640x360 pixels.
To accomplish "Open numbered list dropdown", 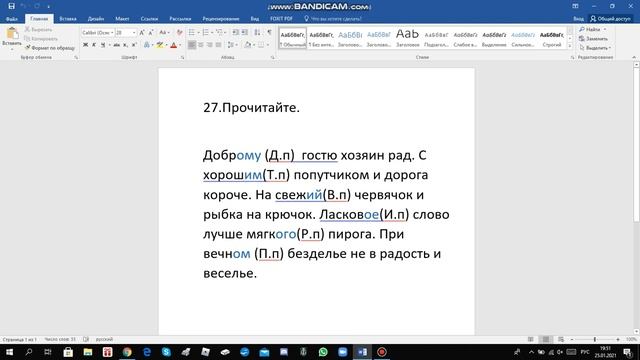I will (x=212, y=33).
